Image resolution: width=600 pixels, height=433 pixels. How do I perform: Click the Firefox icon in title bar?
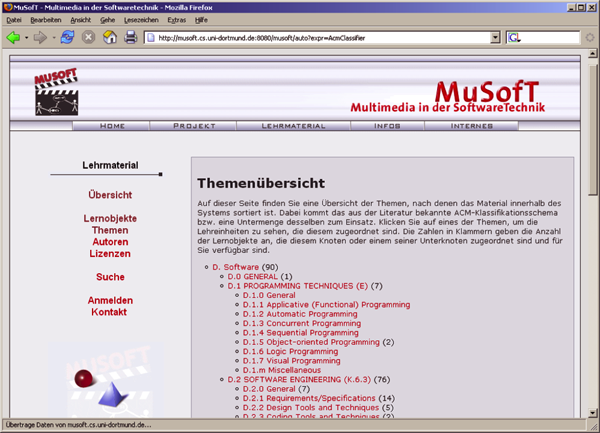[8, 7]
